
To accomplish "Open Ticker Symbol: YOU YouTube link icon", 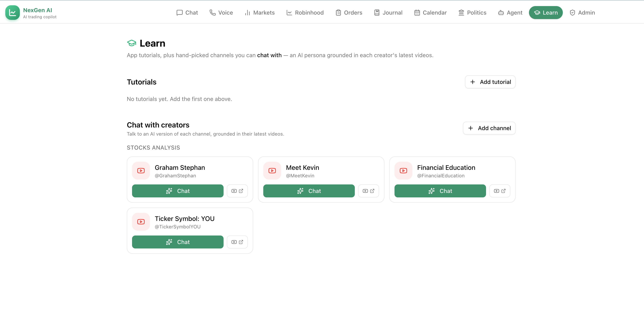I will click(237, 242).
